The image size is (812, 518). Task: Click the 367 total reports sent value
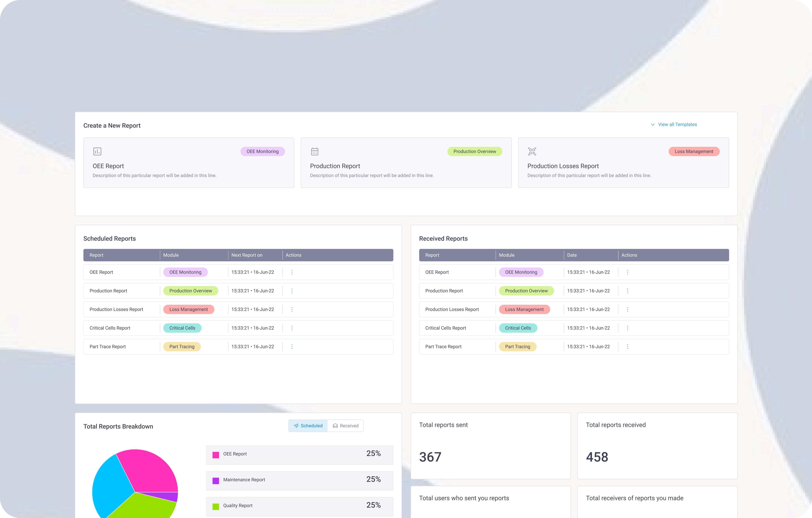pyautogui.click(x=430, y=457)
